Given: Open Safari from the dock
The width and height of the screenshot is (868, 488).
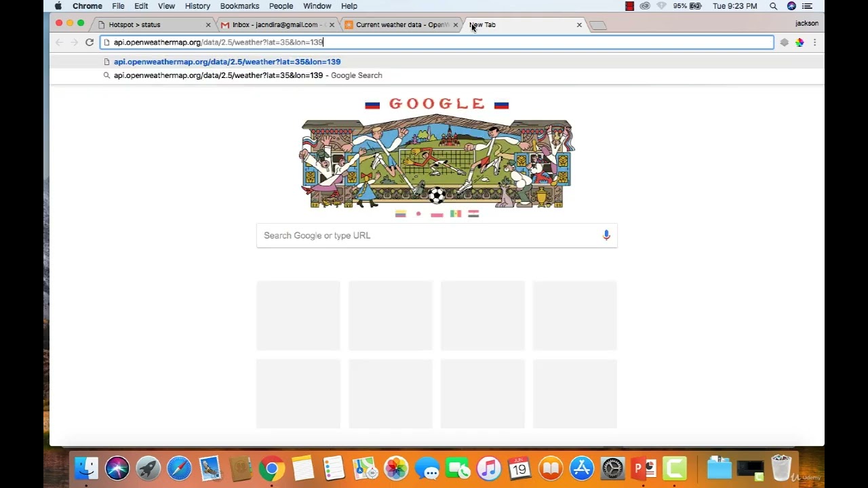Looking at the screenshot, I should coord(179,468).
